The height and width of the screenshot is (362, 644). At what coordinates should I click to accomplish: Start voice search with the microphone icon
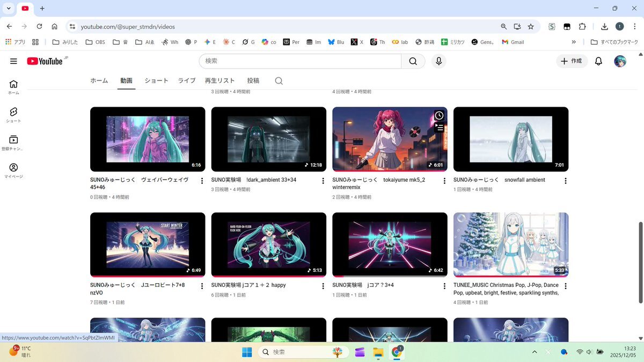[x=438, y=61]
